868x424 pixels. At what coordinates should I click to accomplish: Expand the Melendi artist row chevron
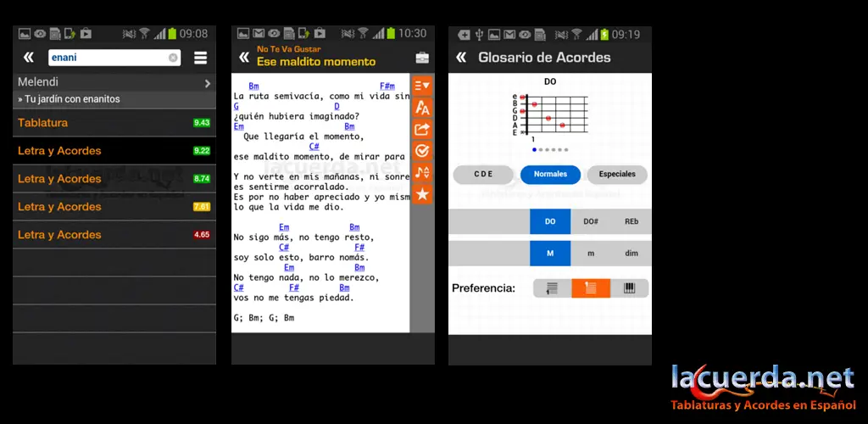(208, 83)
